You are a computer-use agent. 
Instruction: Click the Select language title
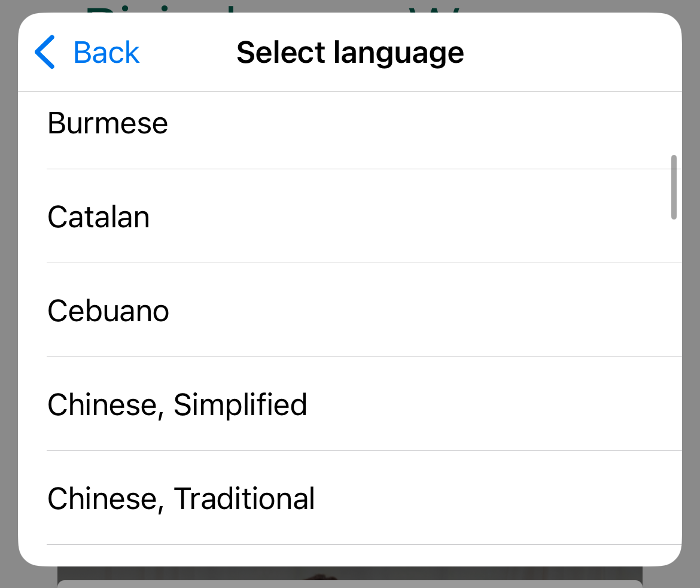(350, 52)
